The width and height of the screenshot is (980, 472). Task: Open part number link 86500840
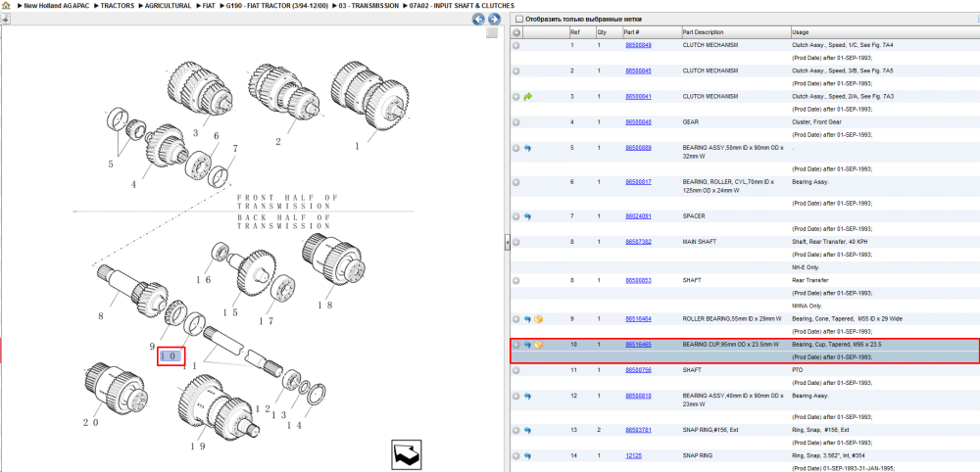coord(638,122)
